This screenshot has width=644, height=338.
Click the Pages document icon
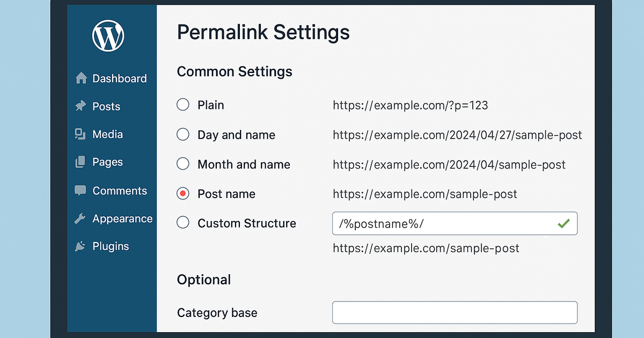(79, 162)
